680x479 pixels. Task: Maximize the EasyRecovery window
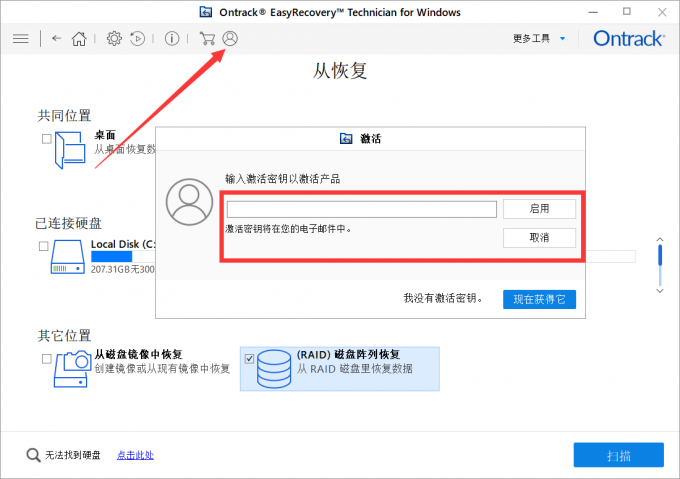[627, 12]
